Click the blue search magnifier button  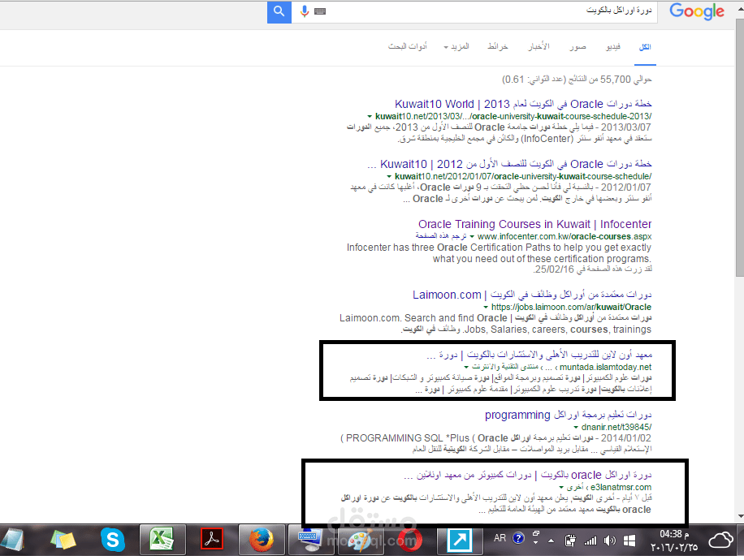pos(279,12)
